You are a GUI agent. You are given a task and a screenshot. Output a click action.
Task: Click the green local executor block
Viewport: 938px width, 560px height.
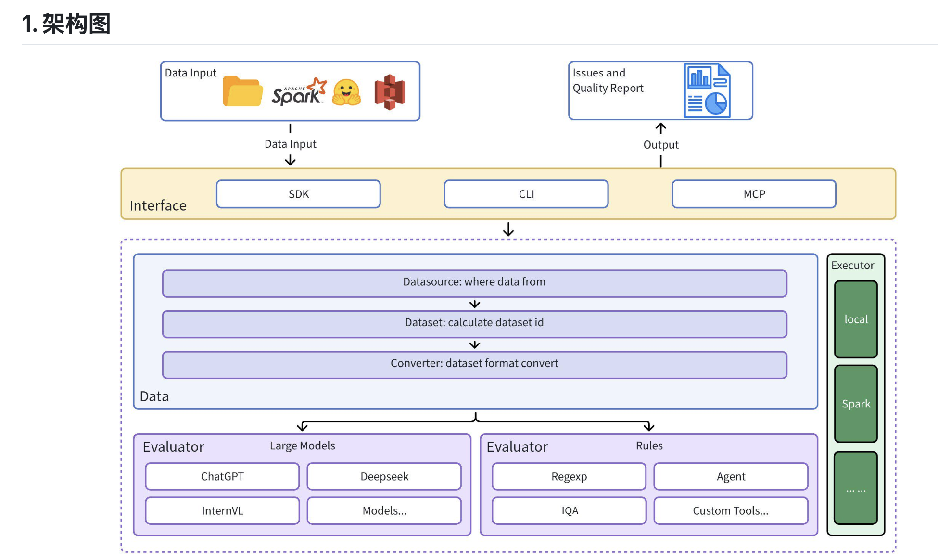tap(856, 319)
